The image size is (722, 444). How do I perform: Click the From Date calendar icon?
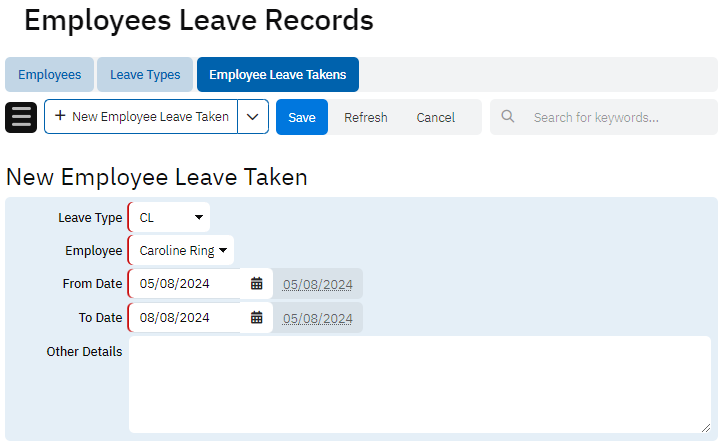coord(257,284)
